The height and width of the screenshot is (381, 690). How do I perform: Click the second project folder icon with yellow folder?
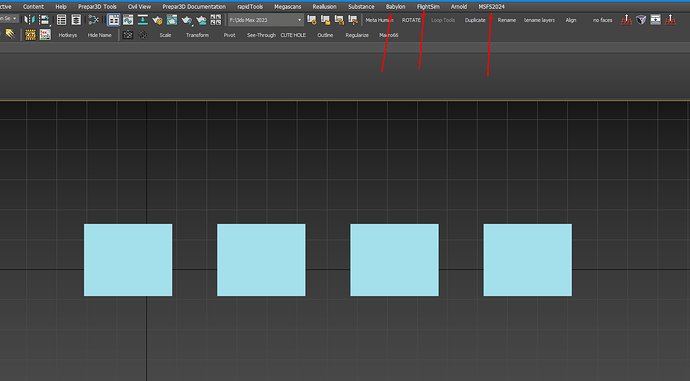point(325,20)
